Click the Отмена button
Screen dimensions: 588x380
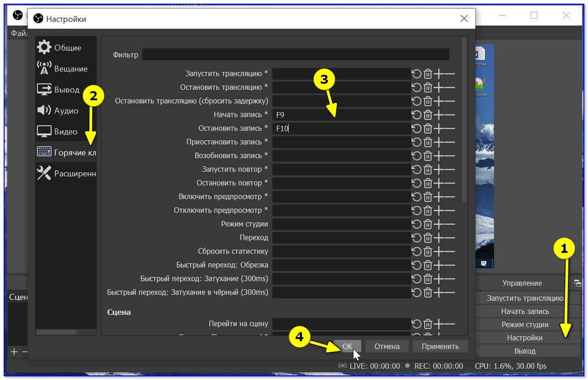point(387,346)
